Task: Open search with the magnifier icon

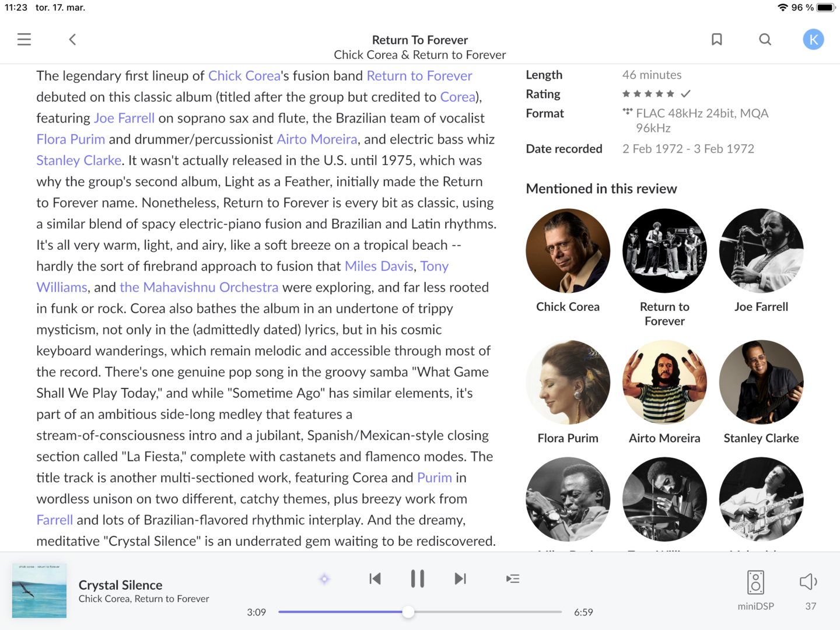Action: pos(765,39)
